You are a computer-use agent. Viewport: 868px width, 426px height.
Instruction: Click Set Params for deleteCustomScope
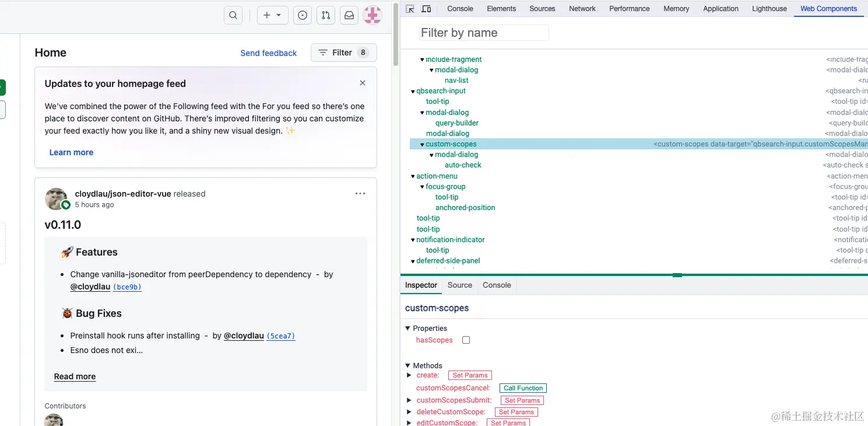[x=516, y=412]
